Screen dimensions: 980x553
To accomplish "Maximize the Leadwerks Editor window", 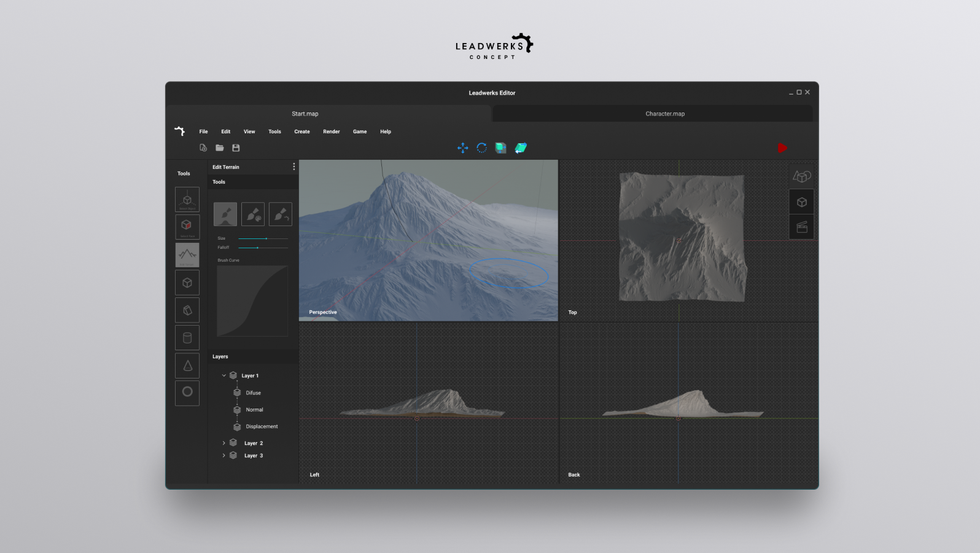I will tap(799, 92).
